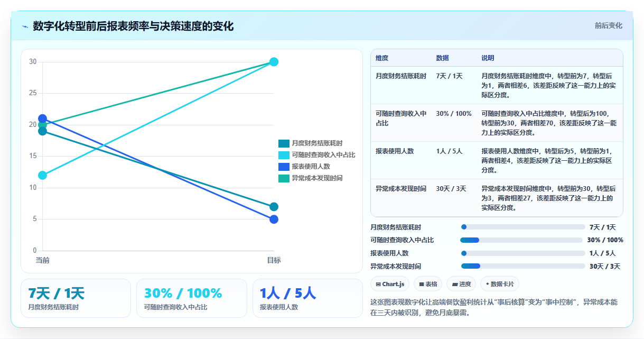
Task: Select the 进度 tag chip
Action: [x=461, y=284]
